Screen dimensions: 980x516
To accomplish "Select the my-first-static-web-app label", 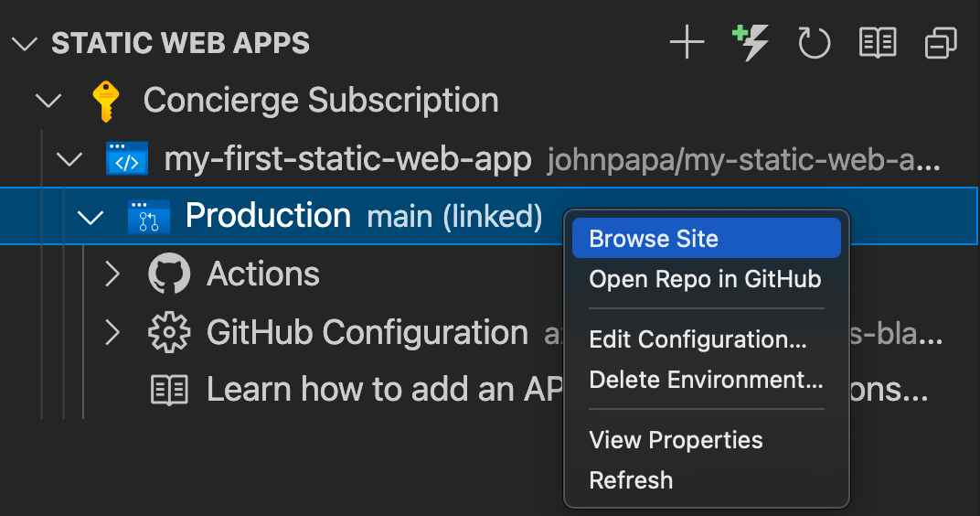I will [347, 159].
